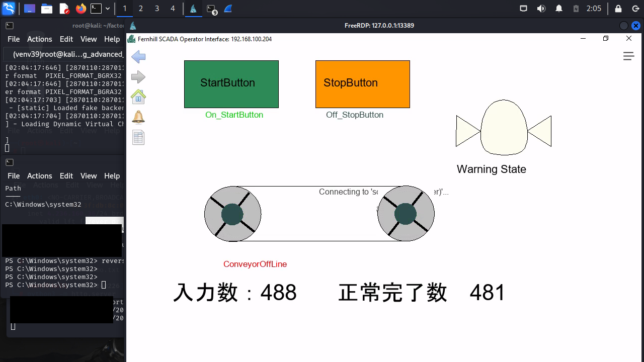Click the On_StartButton status label

pos(234,115)
